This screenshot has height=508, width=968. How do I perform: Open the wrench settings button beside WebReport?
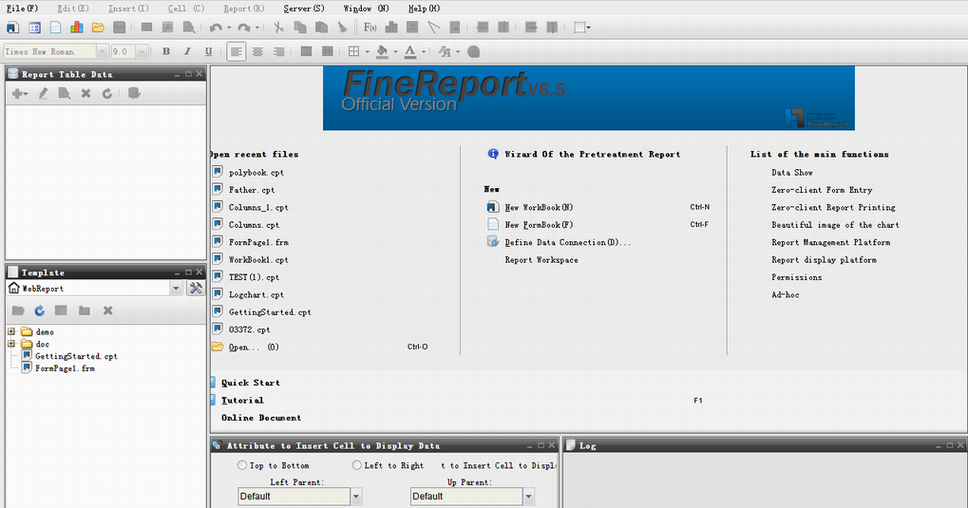pos(196,288)
